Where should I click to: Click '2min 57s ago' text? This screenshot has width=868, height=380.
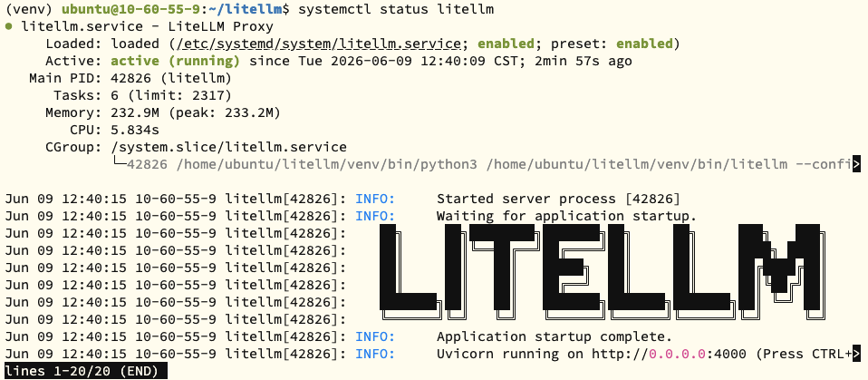583,61
